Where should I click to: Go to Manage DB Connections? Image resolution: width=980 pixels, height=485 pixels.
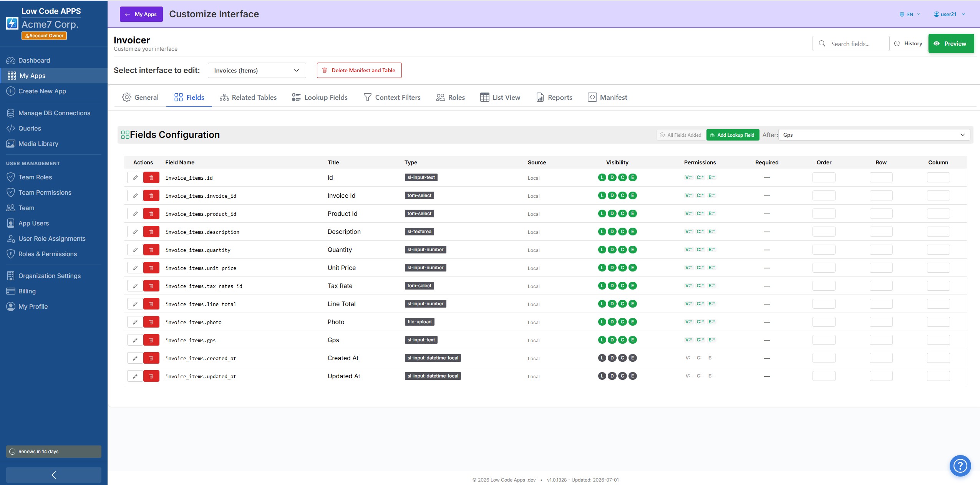(54, 113)
